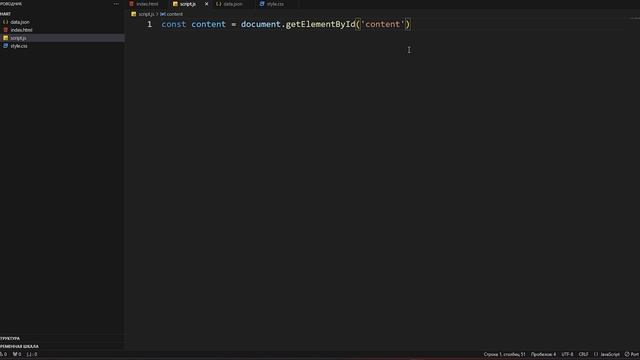The image size is (640, 360).
Task: Expand the Временная шкала timeline section
Action: click(62, 346)
